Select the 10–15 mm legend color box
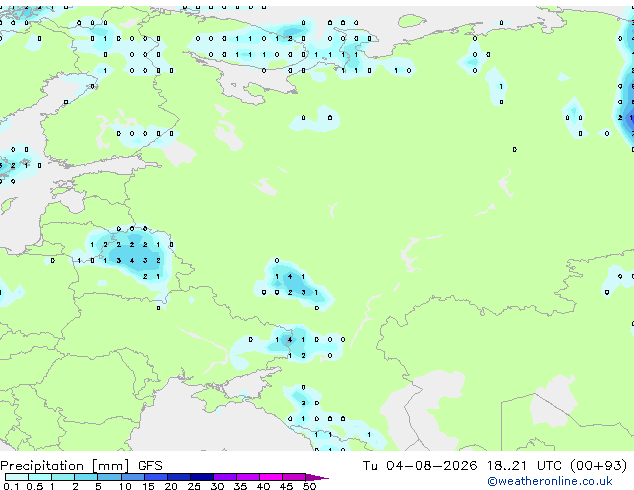The image size is (634, 490). (x=133, y=477)
